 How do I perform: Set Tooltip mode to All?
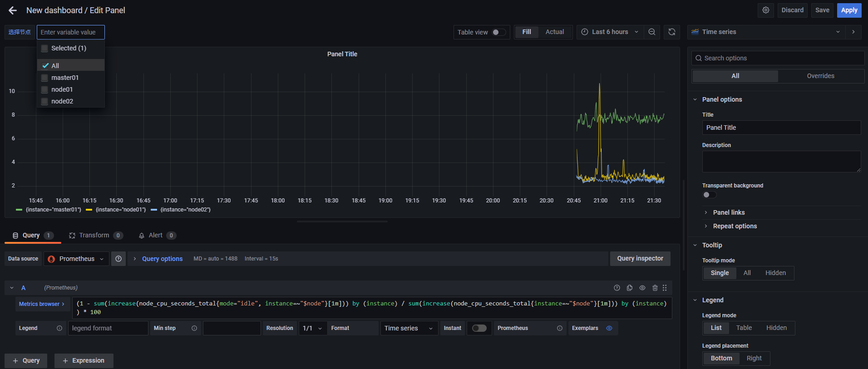(747, 273)
